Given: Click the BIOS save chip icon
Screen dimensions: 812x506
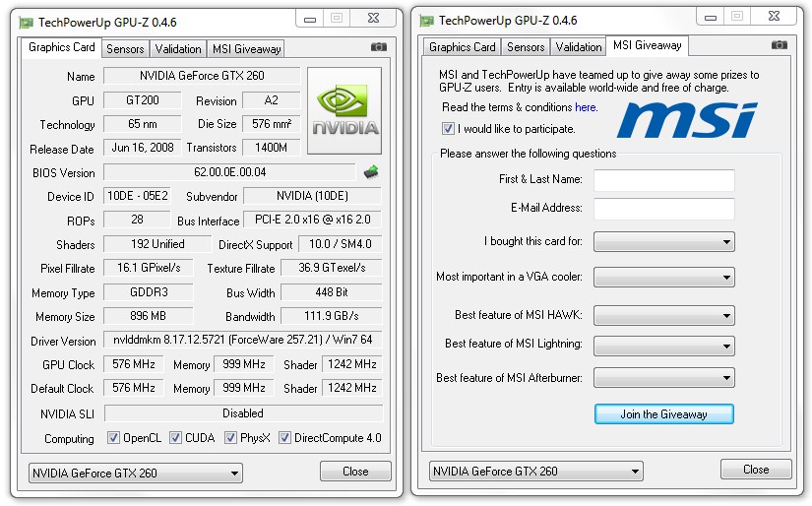Looking at the screenshot, I should click(371, 172).
